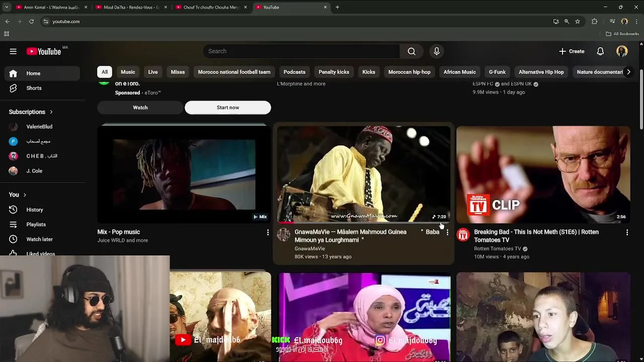The height and width of the screenshot is (362, 644).
Task: Open the notifications bell
Action: click(600, 51)
